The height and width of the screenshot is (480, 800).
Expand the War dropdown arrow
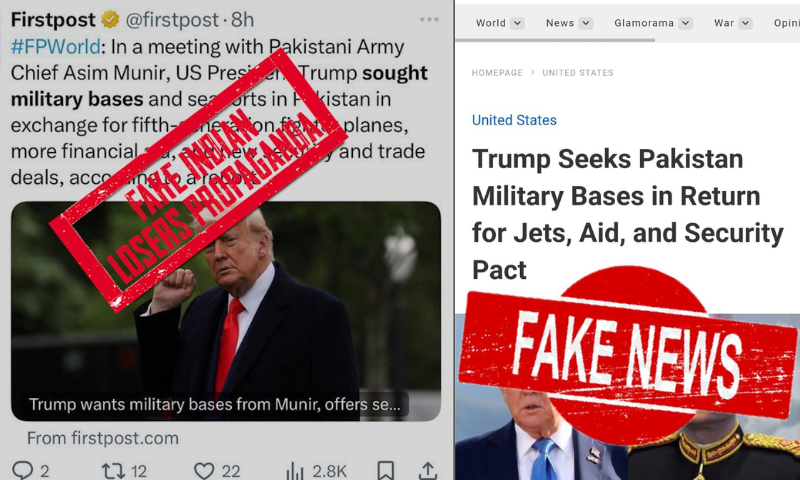point(745,23)
